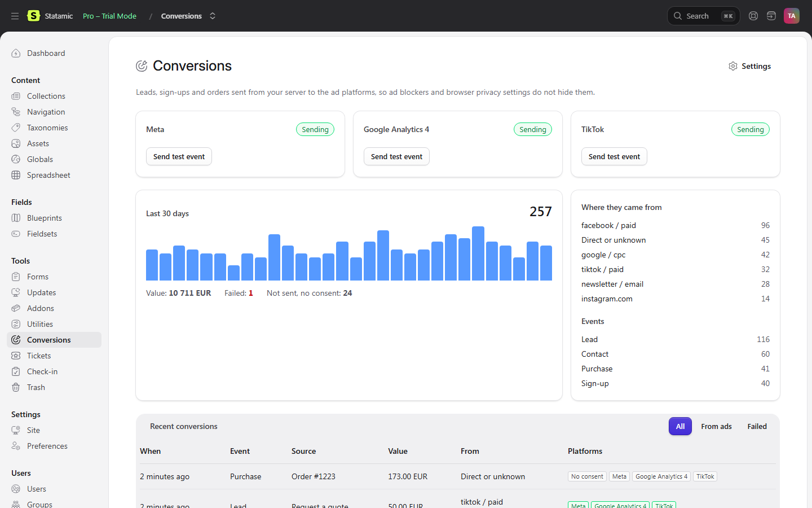Viewport: 812px width, 508px height.
Task: Send test event for Google Analytics 4
Action: pos(396,156)
